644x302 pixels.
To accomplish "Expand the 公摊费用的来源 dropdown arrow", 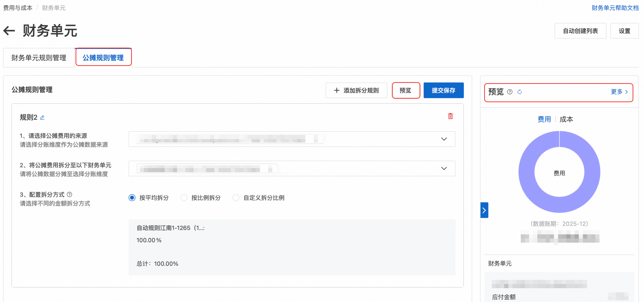I will tap(444, 139).
